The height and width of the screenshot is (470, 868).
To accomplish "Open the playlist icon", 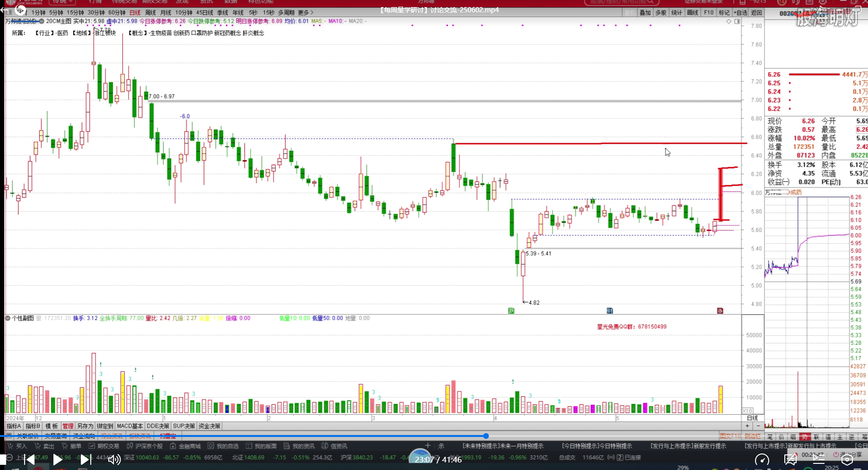I will pos(819,460).
